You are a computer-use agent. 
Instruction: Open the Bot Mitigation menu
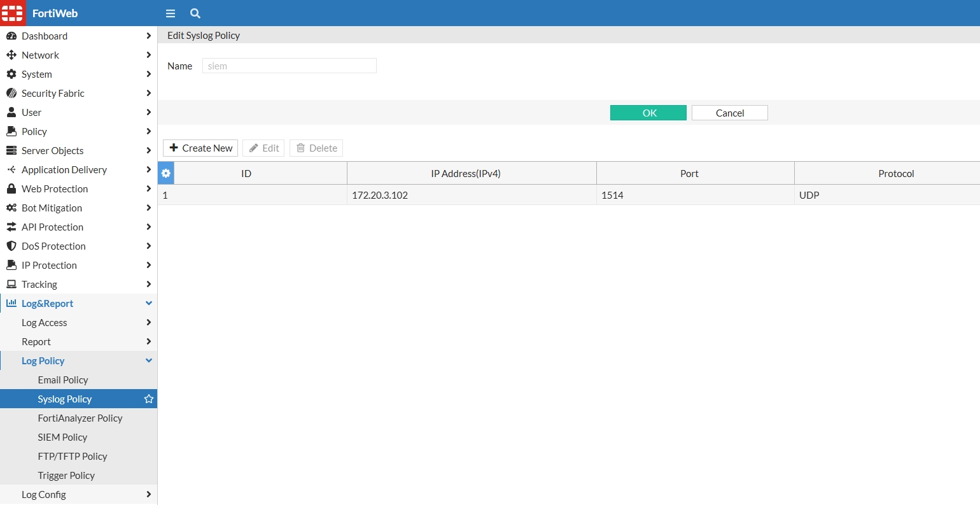79,208
